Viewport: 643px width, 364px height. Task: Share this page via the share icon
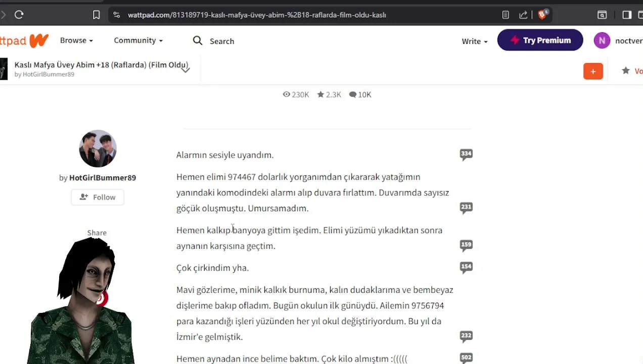pos(523,15)
